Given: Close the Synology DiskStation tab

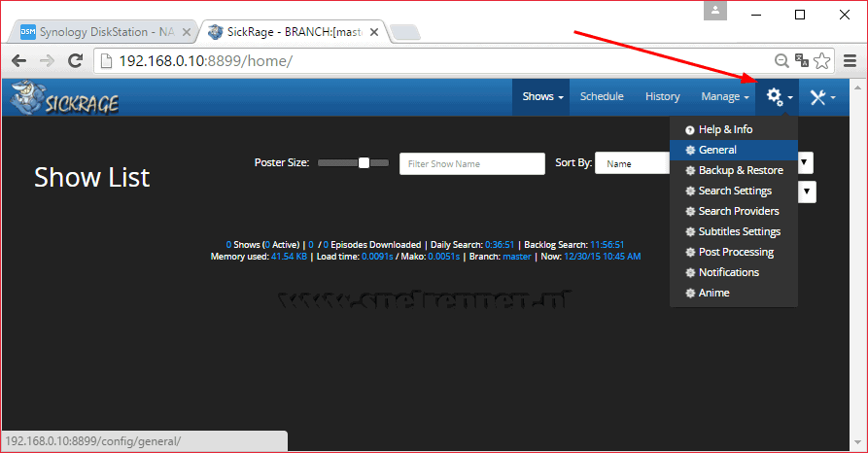Looking at the screenshot, I should (187, 32).
